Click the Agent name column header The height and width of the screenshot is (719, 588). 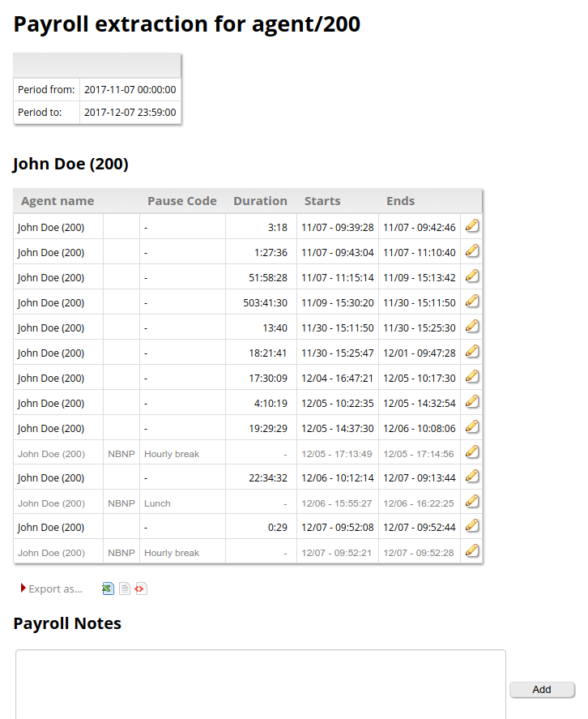pyautogui.click(x=58, y=201)
